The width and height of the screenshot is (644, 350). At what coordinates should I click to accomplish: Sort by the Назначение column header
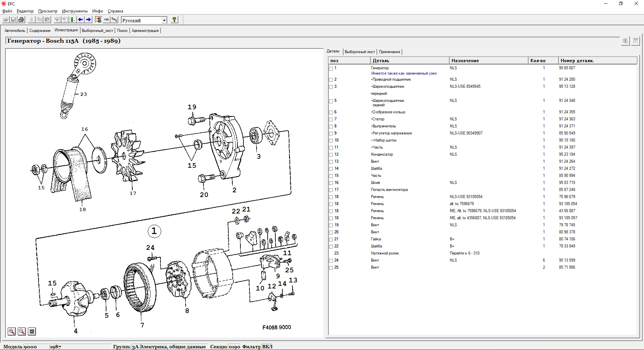tap(489, 61)
